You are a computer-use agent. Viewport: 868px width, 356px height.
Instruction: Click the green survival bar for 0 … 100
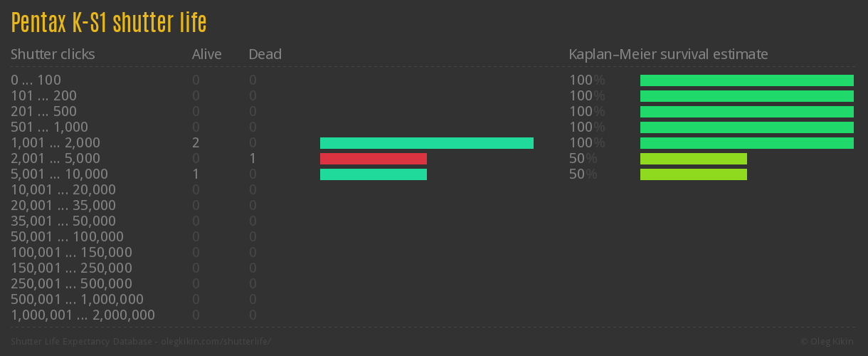(x=746, y=80)
